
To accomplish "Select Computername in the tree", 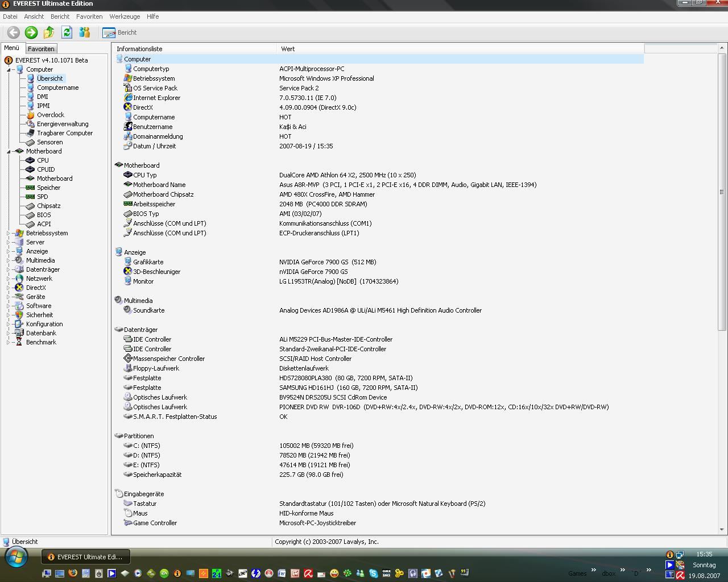I will (x=57, y=88).
